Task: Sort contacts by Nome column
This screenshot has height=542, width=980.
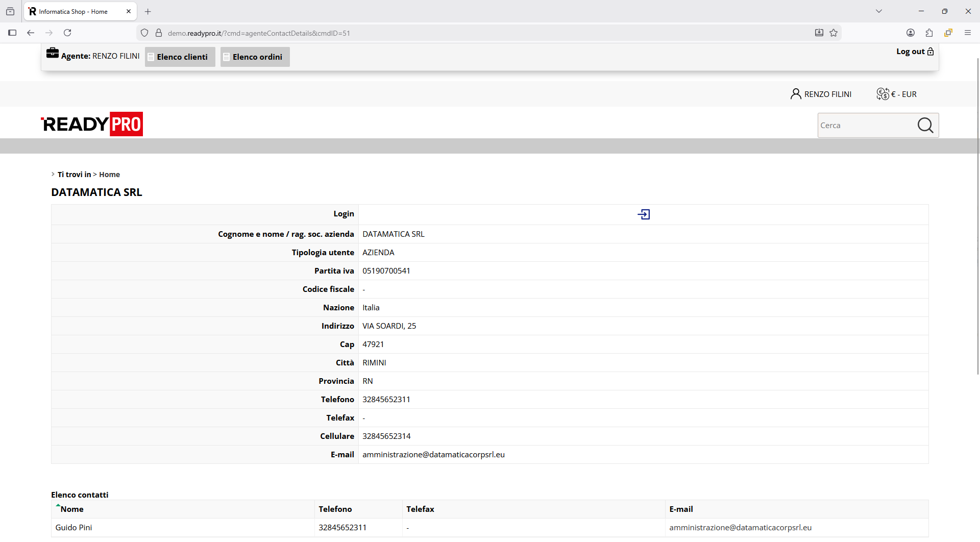Action: [72, 509]
